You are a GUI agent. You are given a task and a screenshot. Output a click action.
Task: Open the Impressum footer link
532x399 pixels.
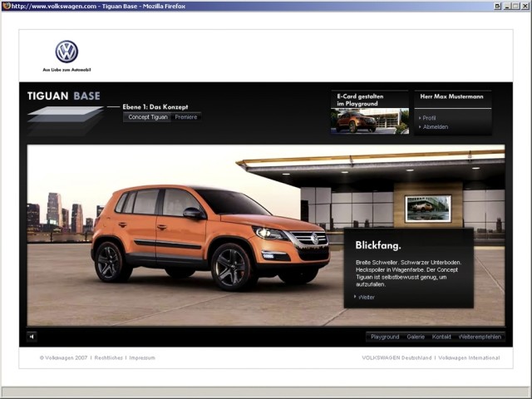click(142, 357)
